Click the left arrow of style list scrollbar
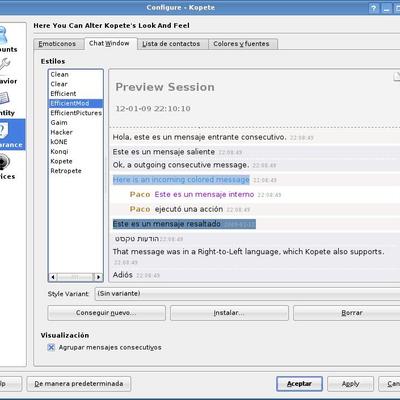This screenshot has width=400, height=400. [53, 277]
